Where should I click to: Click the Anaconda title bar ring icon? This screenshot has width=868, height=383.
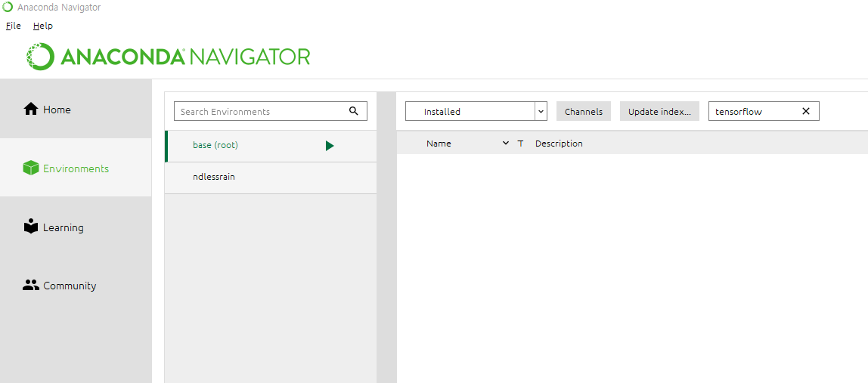pos(8,8)
